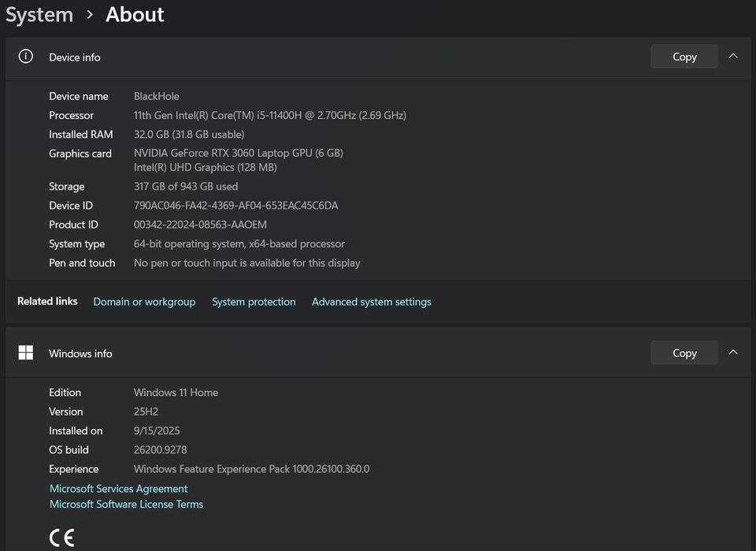Image resolution: width=756 pixels, height=551 pixels.
Task: Open Domain or workgroup link
Action: point(144,301)
